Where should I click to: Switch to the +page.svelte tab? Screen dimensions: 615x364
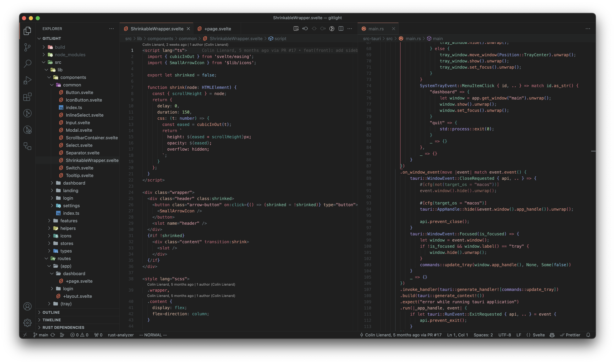tap(217, 29)
